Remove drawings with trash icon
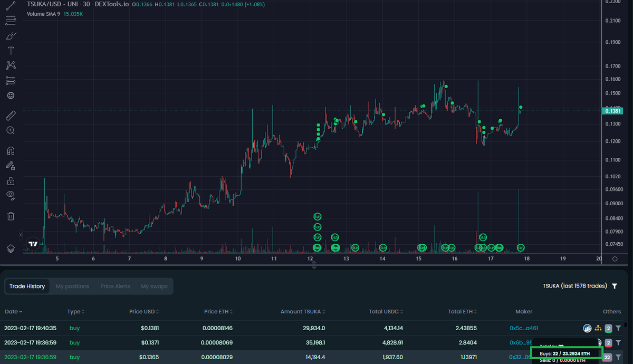This screenshot has width=633, height=364. 11,216
